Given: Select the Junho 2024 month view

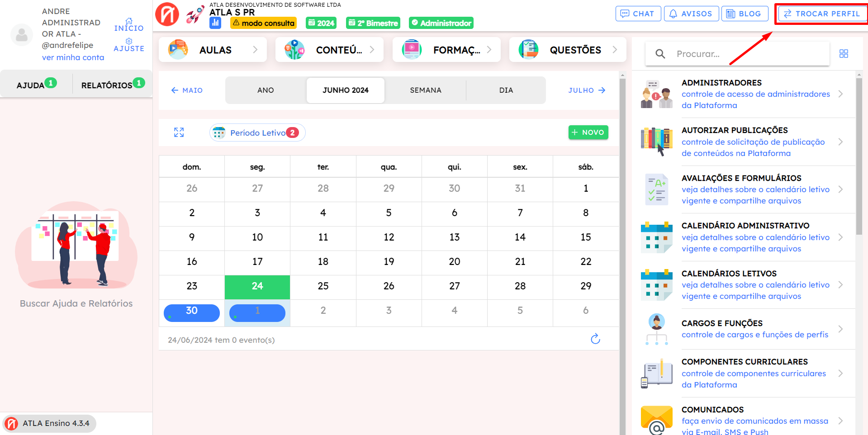Looking at the screenshot, I should click(346, 90).
